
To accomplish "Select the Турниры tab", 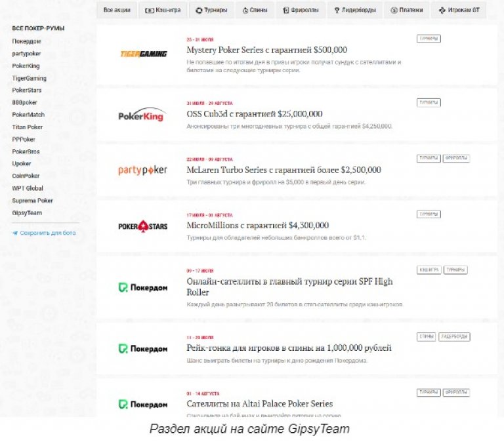I will tap(211, 10).
